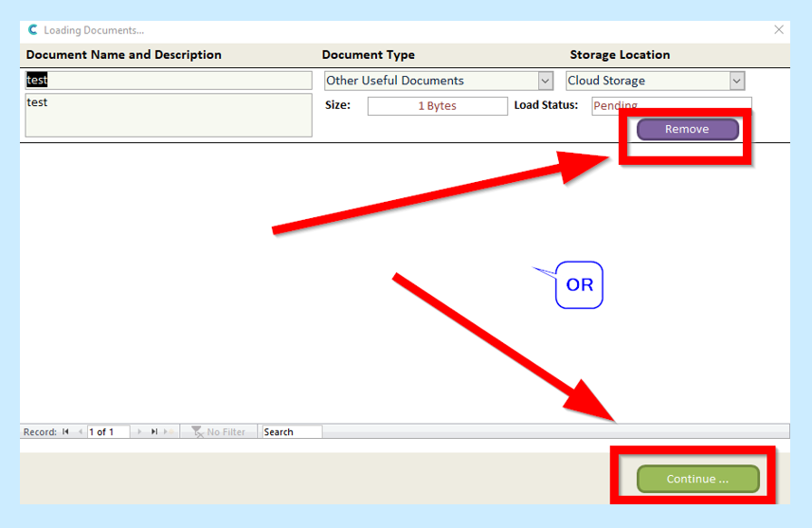Click the Load Status: label
Viewport: 812px width, 528px height.
546,105
